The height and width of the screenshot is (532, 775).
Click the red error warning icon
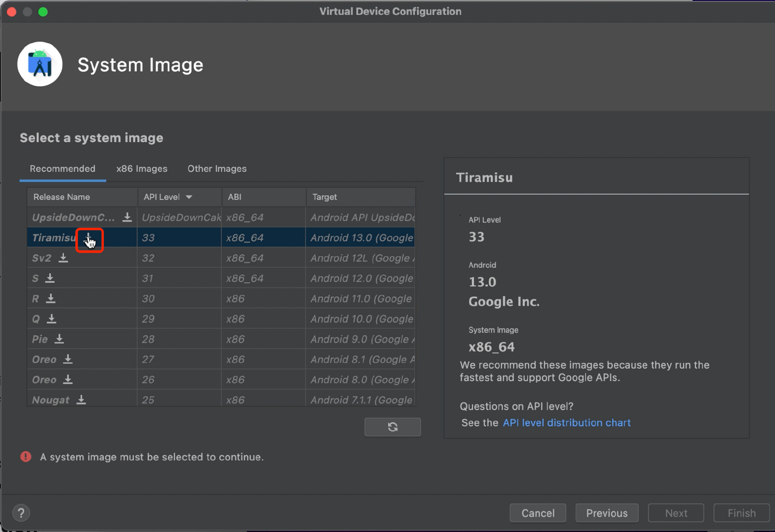26,457
